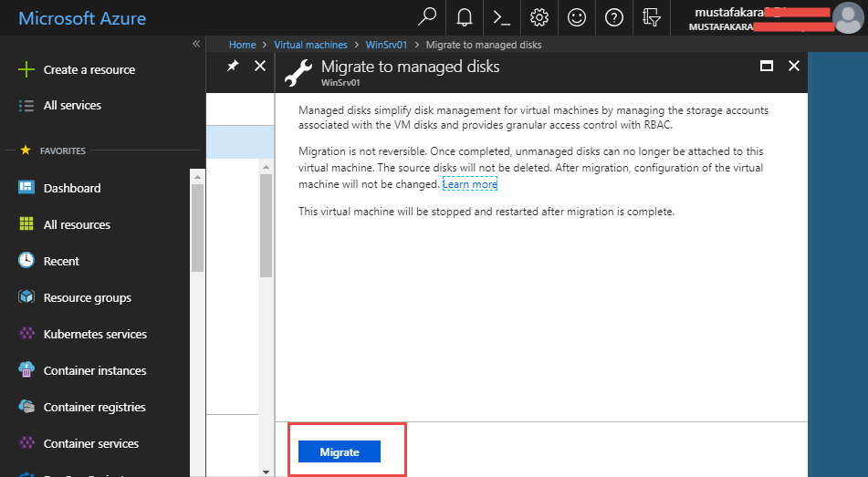Close the Migrate to managed disks blade
Screen dimensions: 868x477
[794, 66]
